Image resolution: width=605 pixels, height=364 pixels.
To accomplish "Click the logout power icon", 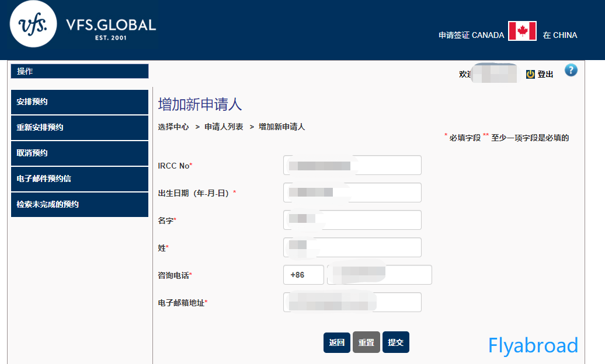I will click(x=530, y=75).
